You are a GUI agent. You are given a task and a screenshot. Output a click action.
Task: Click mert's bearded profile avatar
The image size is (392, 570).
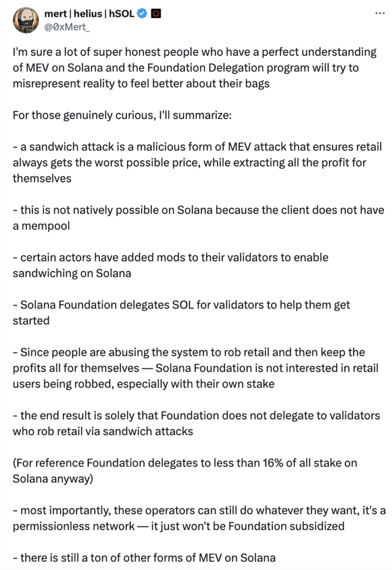26,19
